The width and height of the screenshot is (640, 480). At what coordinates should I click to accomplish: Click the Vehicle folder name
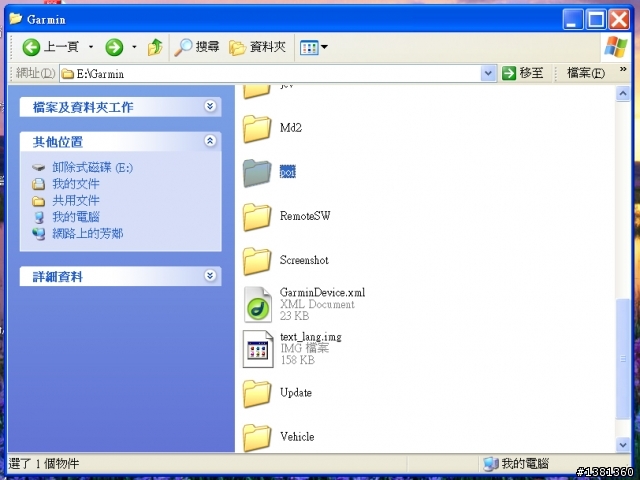pos(297,437)
